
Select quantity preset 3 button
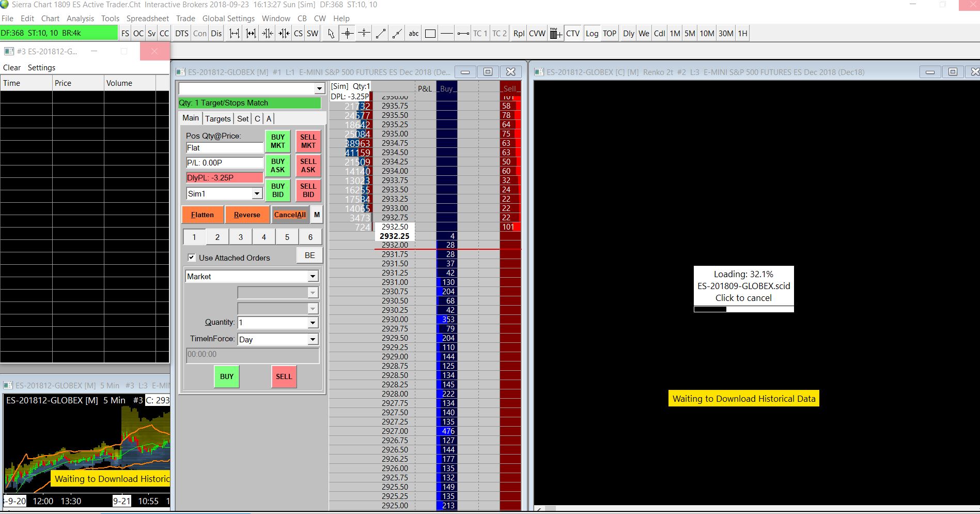point(241,237)
